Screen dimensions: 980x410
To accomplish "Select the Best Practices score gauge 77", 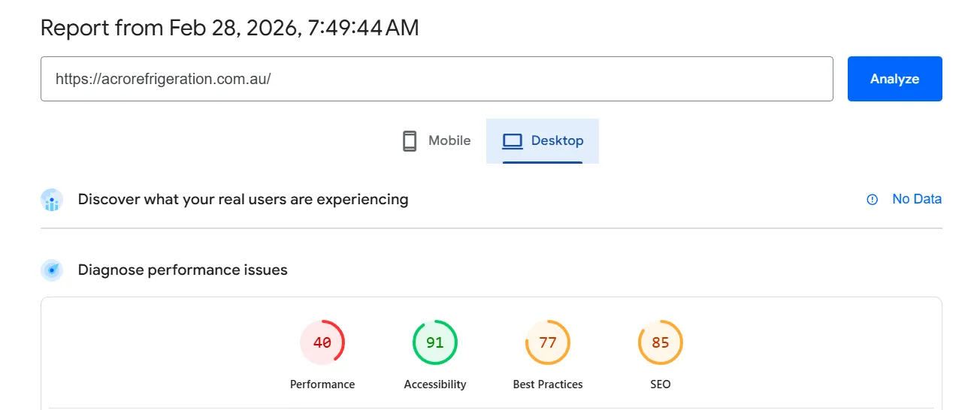I will point(548,342).
